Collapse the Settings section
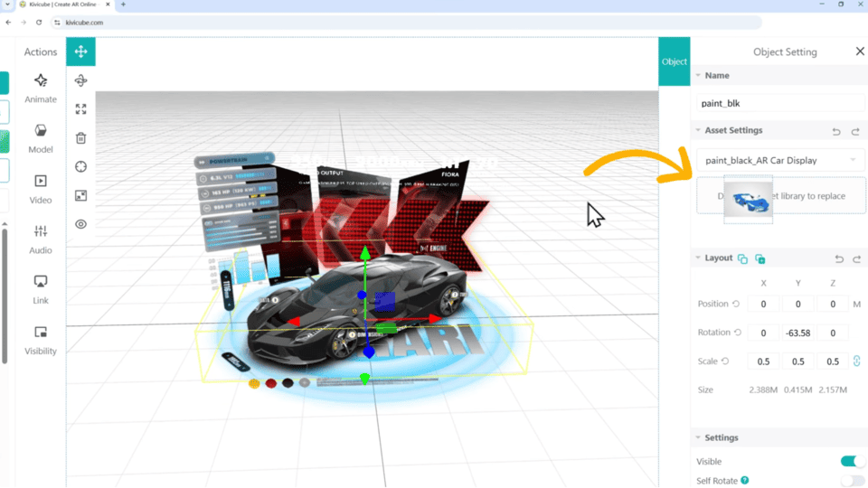868x488 pixels. (698, 437)
